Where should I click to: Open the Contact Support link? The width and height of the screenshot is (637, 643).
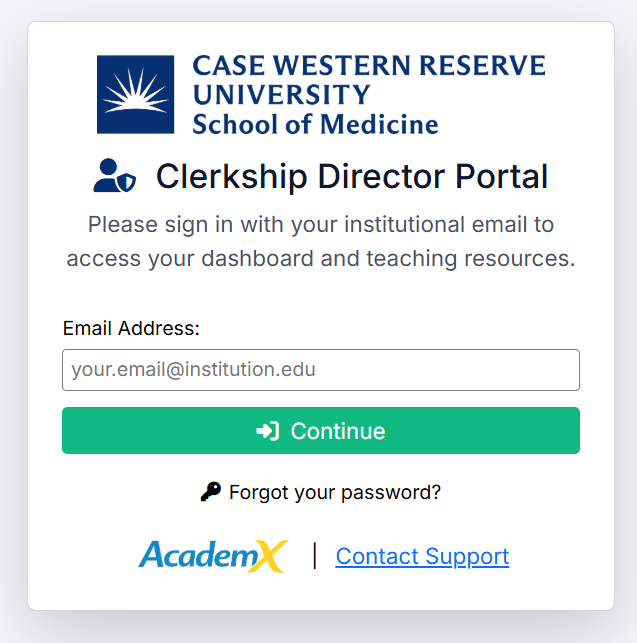click(x=422, y=556)
